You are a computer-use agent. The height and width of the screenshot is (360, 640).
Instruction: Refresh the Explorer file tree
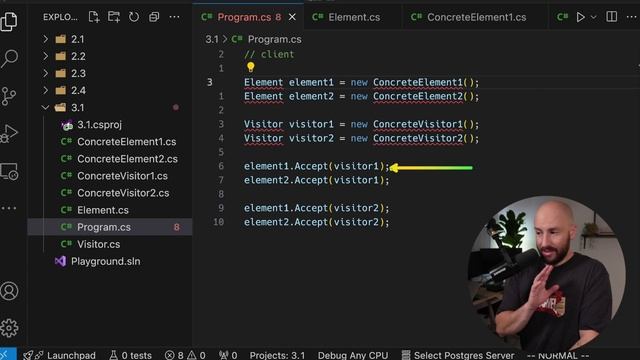point(134,17)
